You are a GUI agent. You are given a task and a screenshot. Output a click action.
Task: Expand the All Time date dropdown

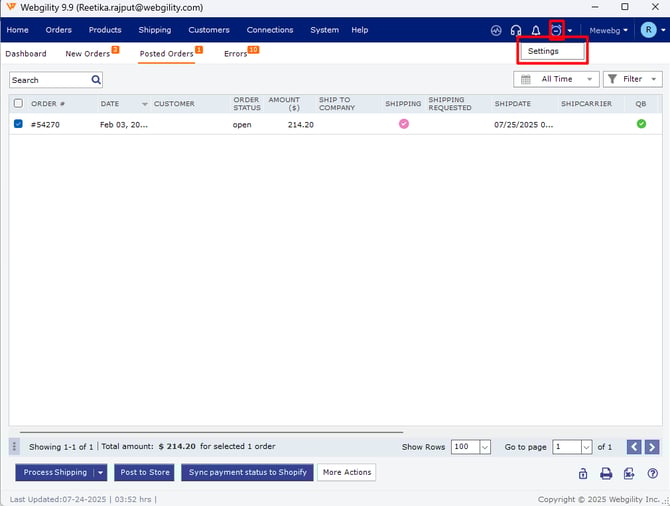tap(556, 79)
